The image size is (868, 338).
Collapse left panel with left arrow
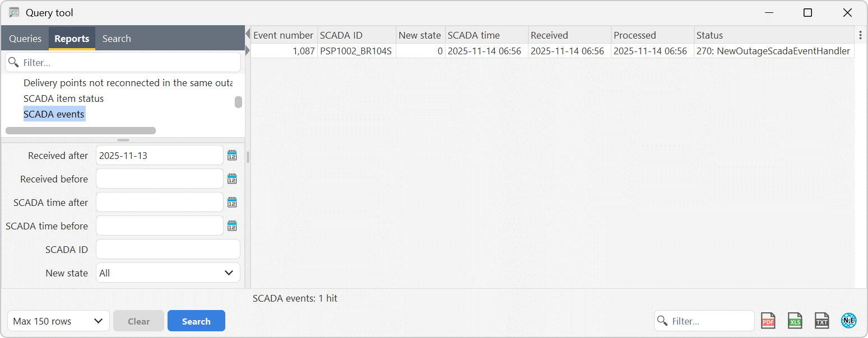pyautogui.click(x=248, y=35)
